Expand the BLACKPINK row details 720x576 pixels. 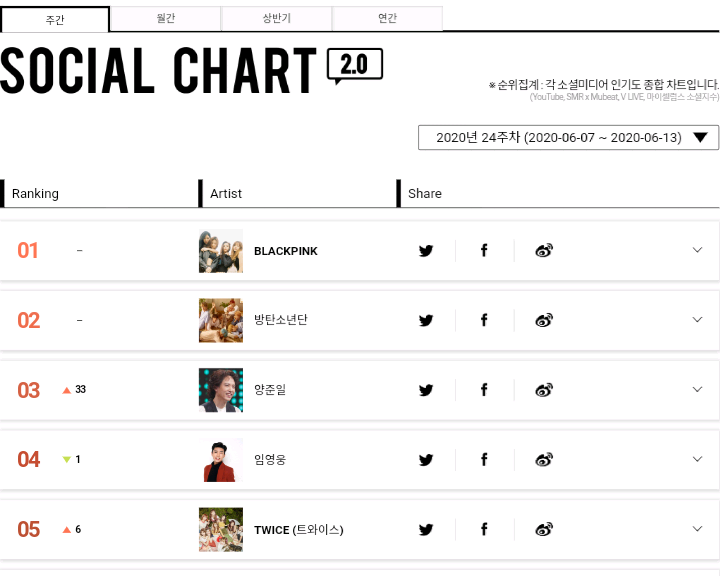pyautogui.click(x=698, y=250)
